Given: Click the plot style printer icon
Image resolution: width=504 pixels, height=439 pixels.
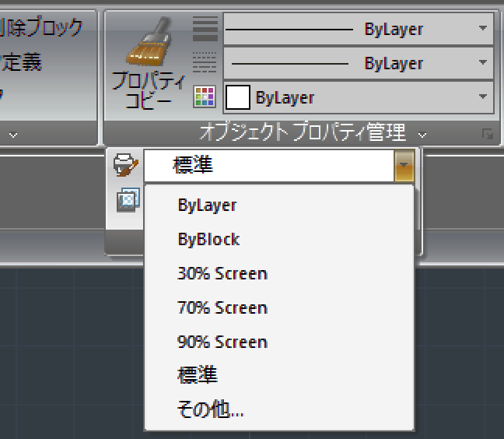Looking at the screenshot, I should (x=125, y=165).
